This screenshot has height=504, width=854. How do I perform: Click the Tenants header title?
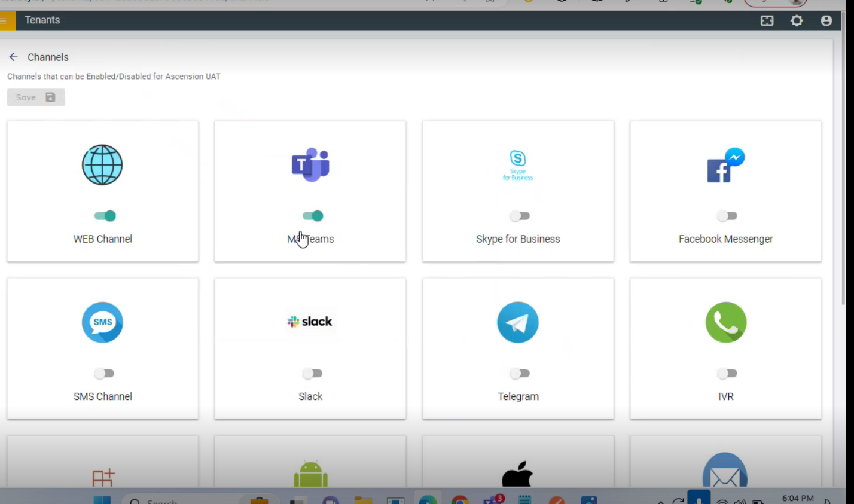click(x=42, y=20)
